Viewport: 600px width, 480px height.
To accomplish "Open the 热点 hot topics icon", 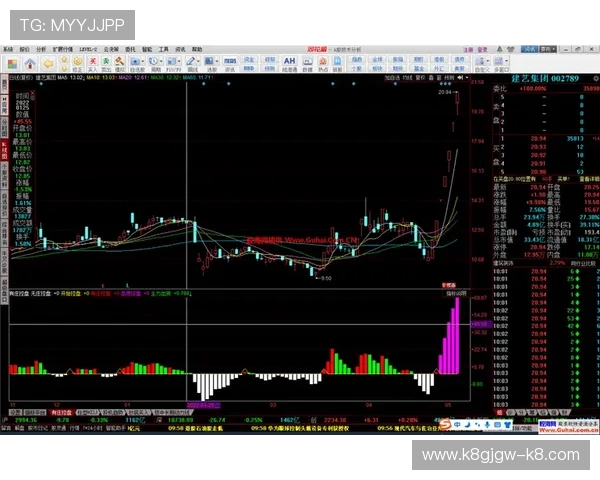I will (322, 62).
